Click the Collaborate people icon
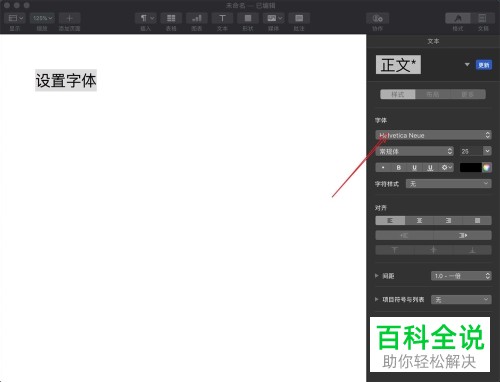This screenshot has width=500, height=382. (x=377, y=18)
